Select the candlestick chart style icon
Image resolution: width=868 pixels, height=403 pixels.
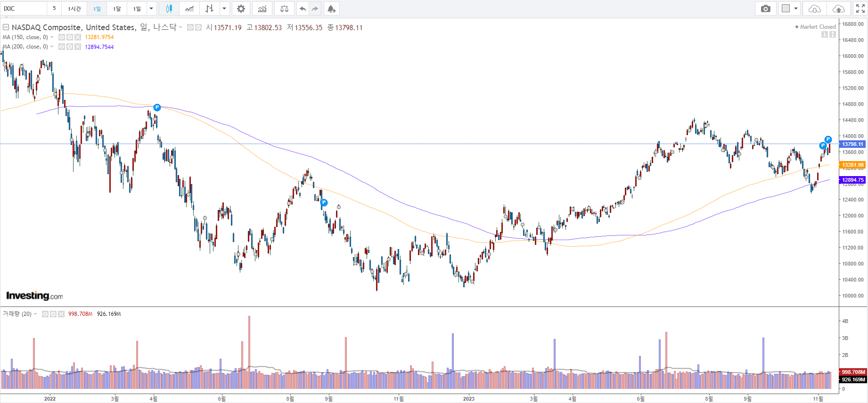169,8
